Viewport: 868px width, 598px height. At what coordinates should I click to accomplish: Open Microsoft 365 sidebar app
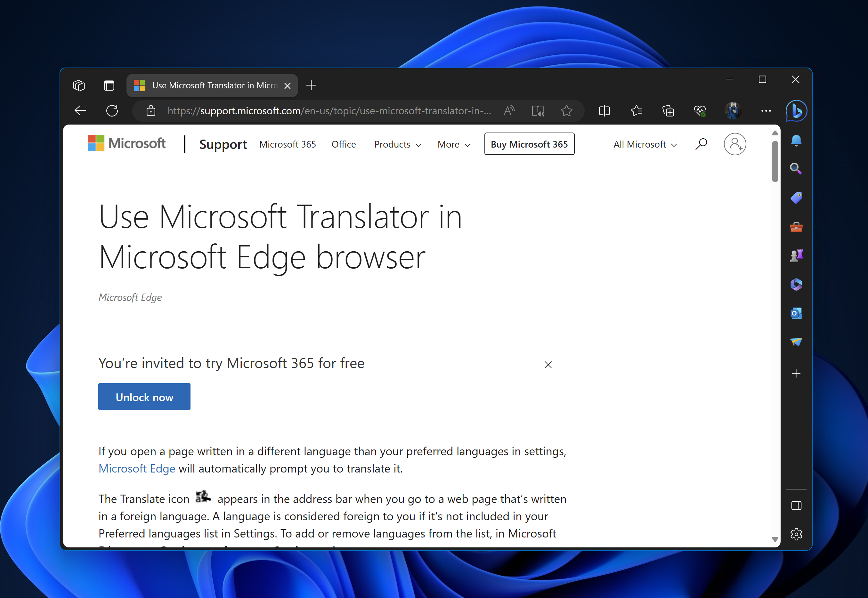point(796,284)
